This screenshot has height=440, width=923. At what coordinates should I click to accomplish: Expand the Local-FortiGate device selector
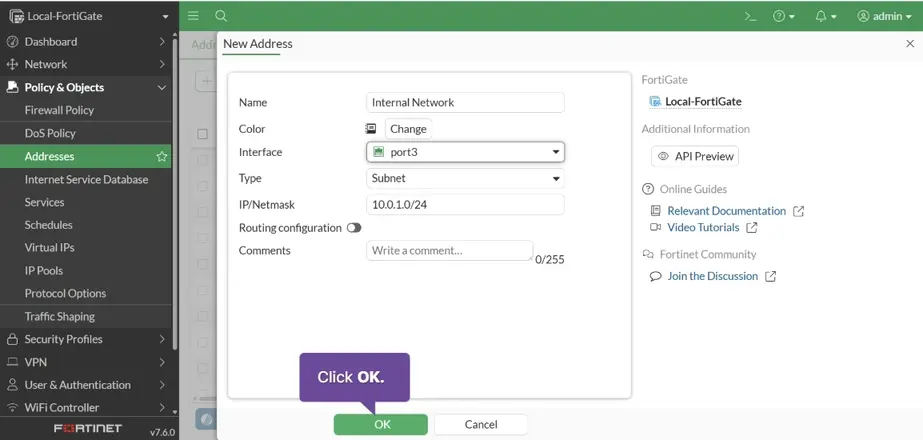tap(88, 16)
